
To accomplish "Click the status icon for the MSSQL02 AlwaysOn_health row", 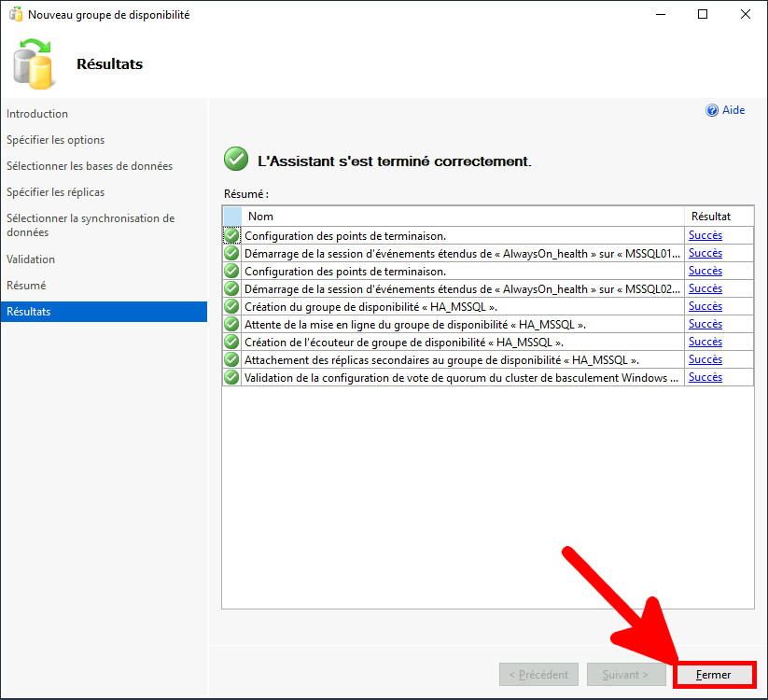I will tap(231, 288).
